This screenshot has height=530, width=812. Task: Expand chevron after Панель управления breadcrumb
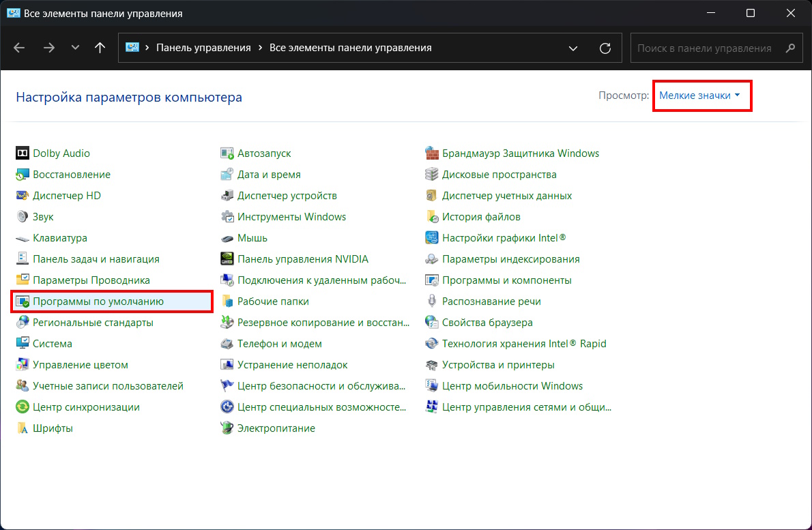(259, 48)
